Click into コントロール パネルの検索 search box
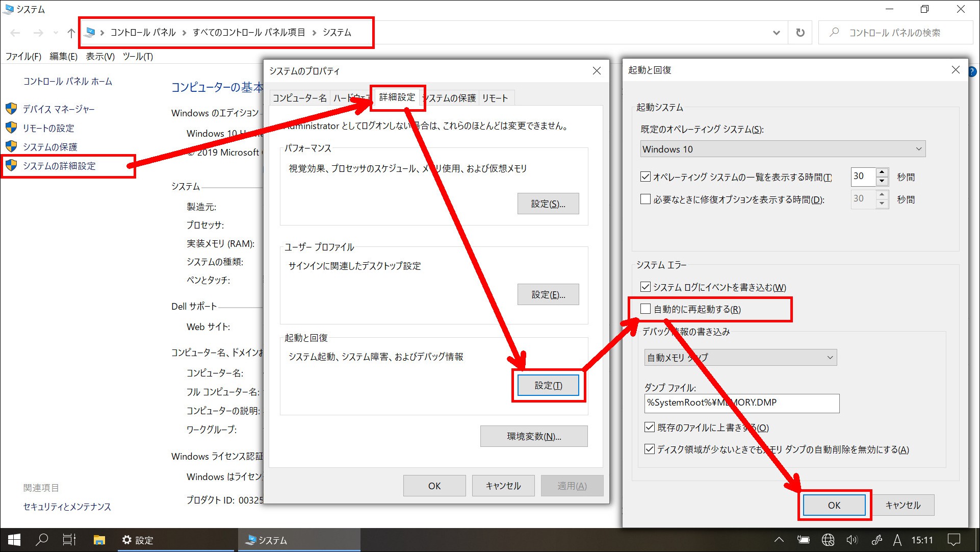This screenshot has width=980, height=552. pos(896,33)
